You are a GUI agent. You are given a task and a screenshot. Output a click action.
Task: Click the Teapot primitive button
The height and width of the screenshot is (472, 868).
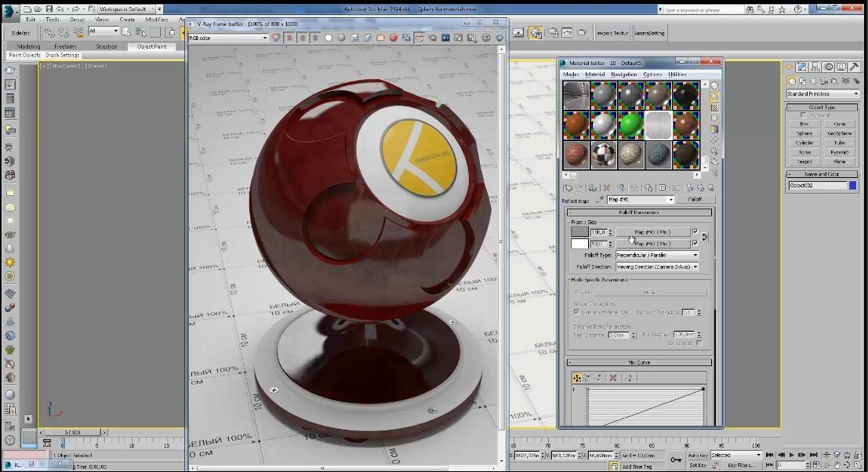pos(804,162)
